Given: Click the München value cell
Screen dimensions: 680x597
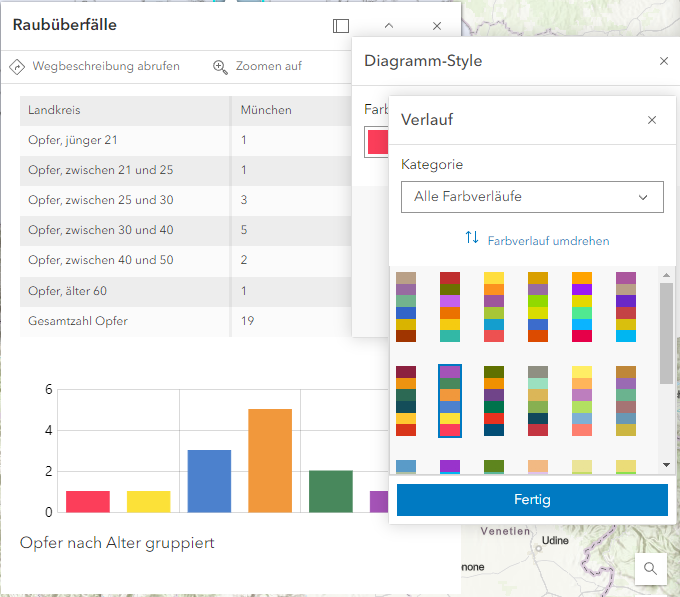Looking at the screenshot, I should (x=291, y=111).
